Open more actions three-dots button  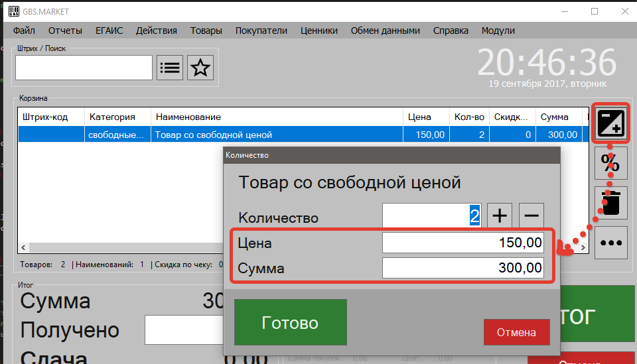point(610,243)
